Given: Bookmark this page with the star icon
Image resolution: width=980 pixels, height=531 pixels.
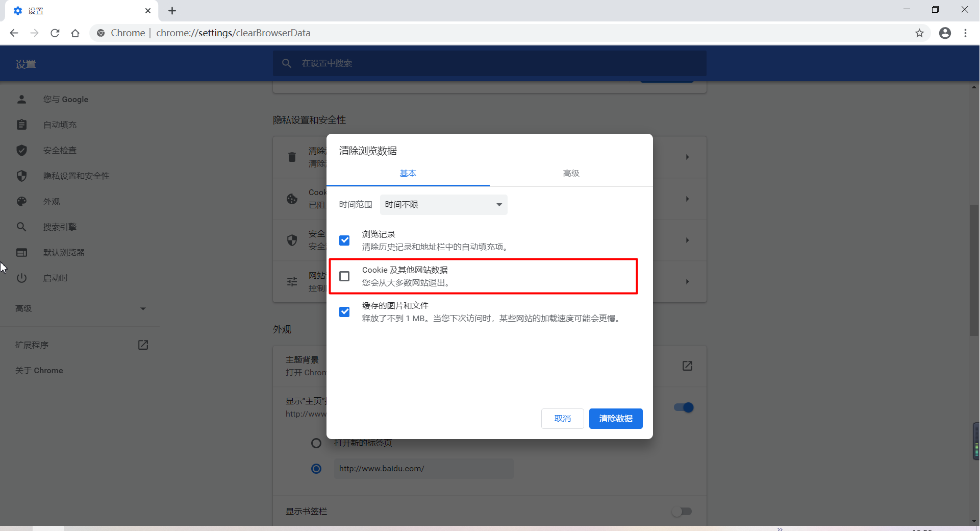Looking at the screenshot, I should (x=919, y=33).
